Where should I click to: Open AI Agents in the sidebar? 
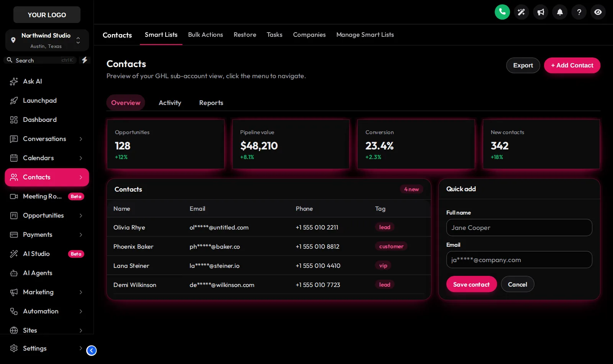click(x=47, y=273)
